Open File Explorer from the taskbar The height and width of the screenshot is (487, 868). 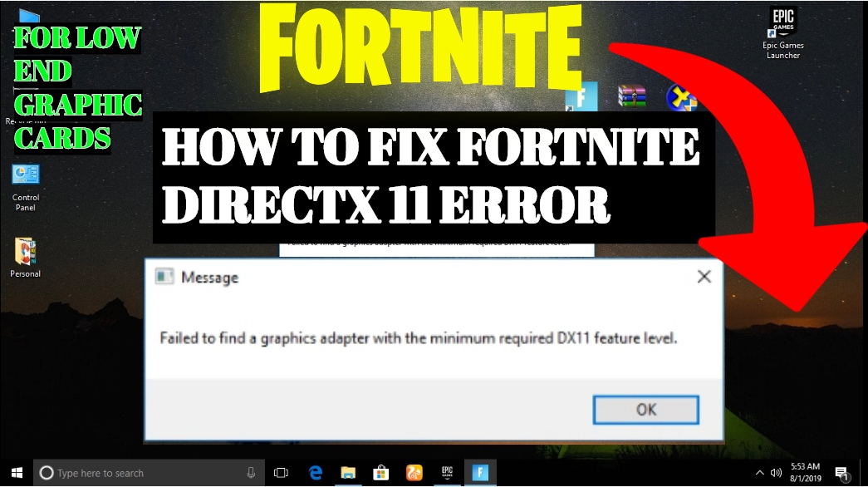point(348,473)
